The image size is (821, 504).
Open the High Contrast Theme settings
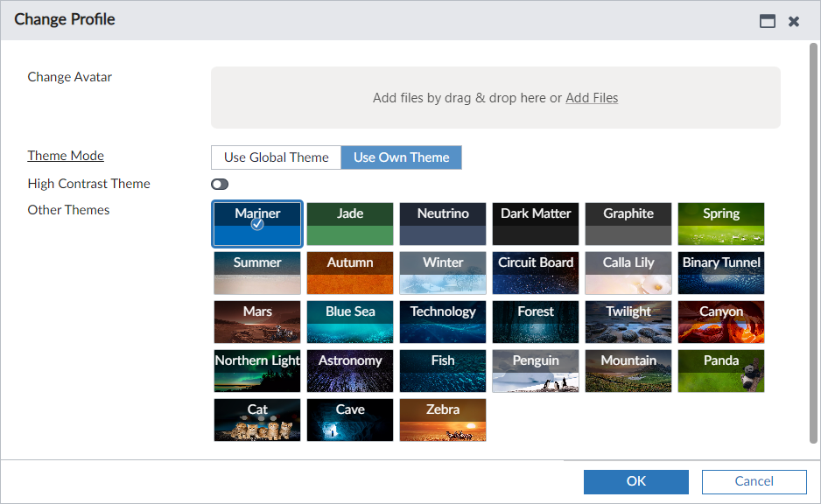(88, 184)
